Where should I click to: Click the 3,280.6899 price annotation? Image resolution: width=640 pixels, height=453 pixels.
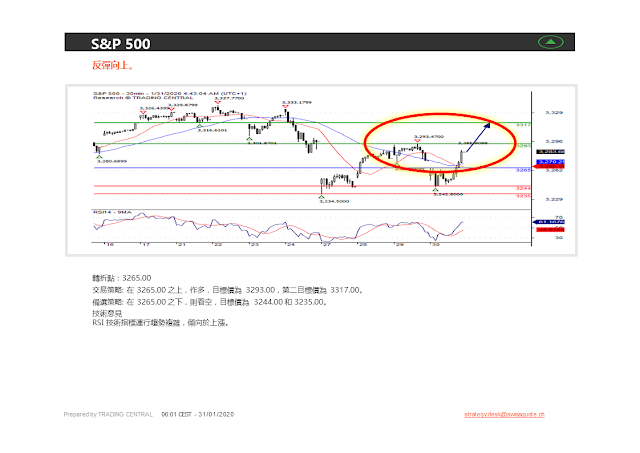[x=111, y=161]
